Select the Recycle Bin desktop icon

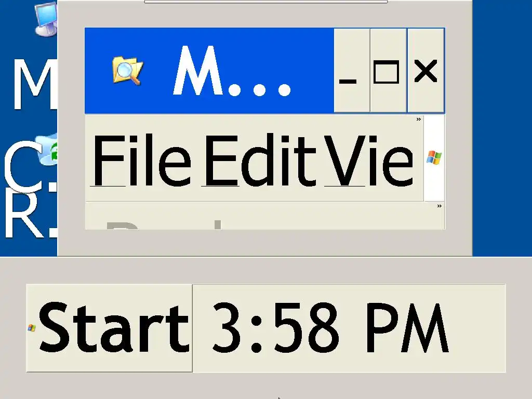point(46,149)
